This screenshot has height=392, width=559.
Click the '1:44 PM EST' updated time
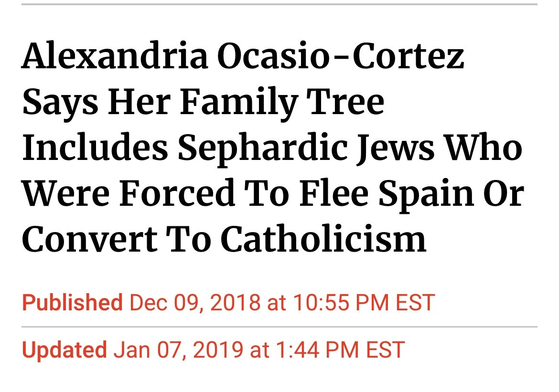[341, 350]
